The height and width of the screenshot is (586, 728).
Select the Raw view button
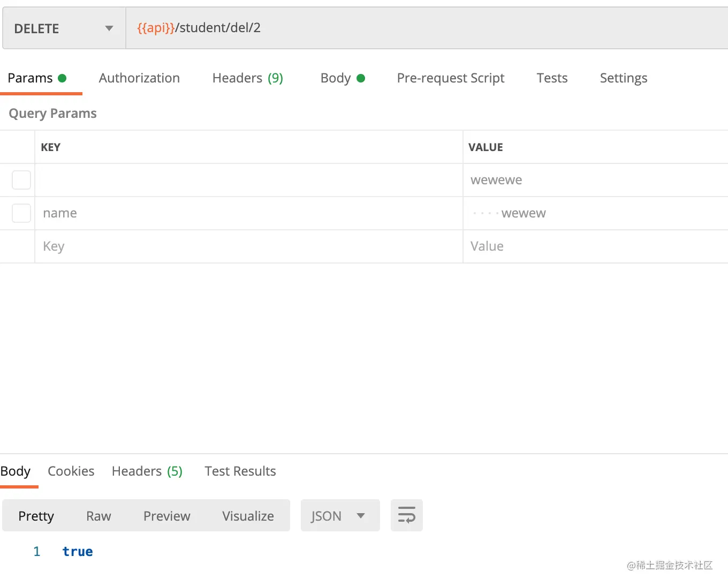[x=98, y=516]
